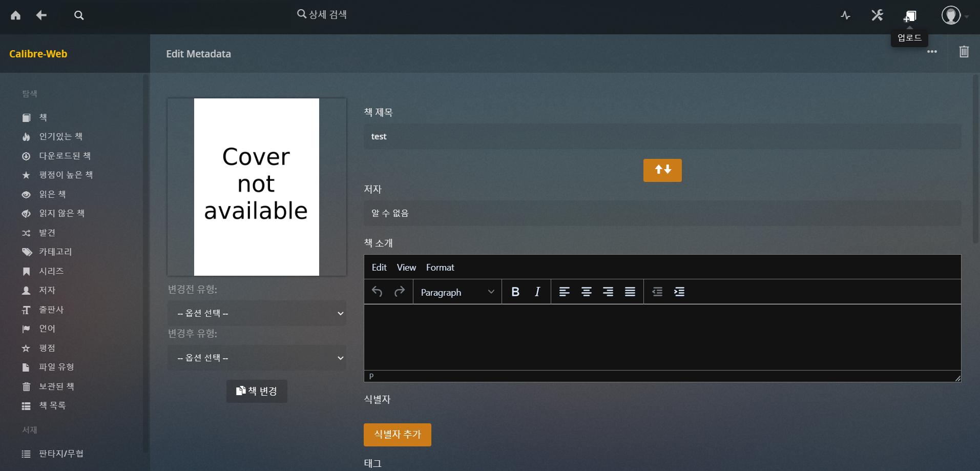Go back using the left arrow icon
The height and width of the screenshot is (471, 980).
[x=41, y=15]
